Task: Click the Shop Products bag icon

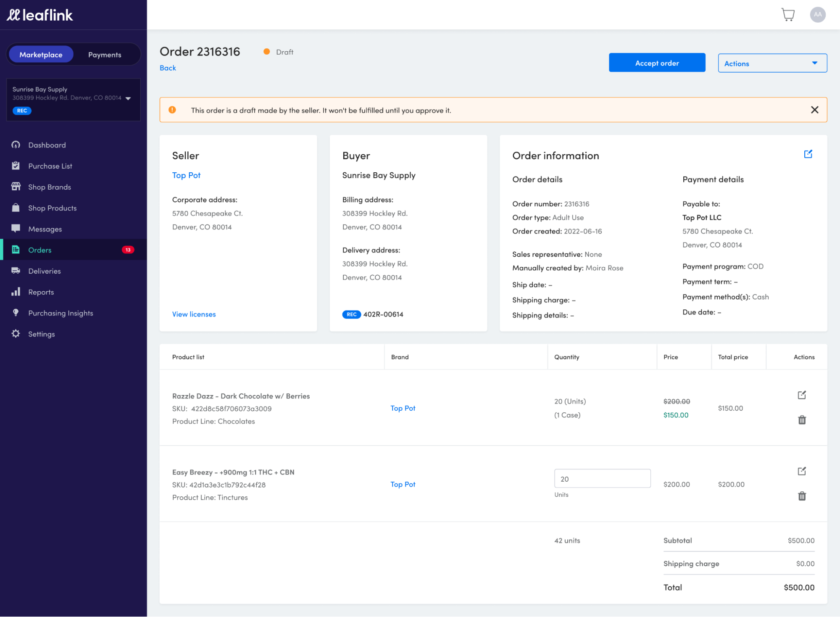Action: point(16,208)
